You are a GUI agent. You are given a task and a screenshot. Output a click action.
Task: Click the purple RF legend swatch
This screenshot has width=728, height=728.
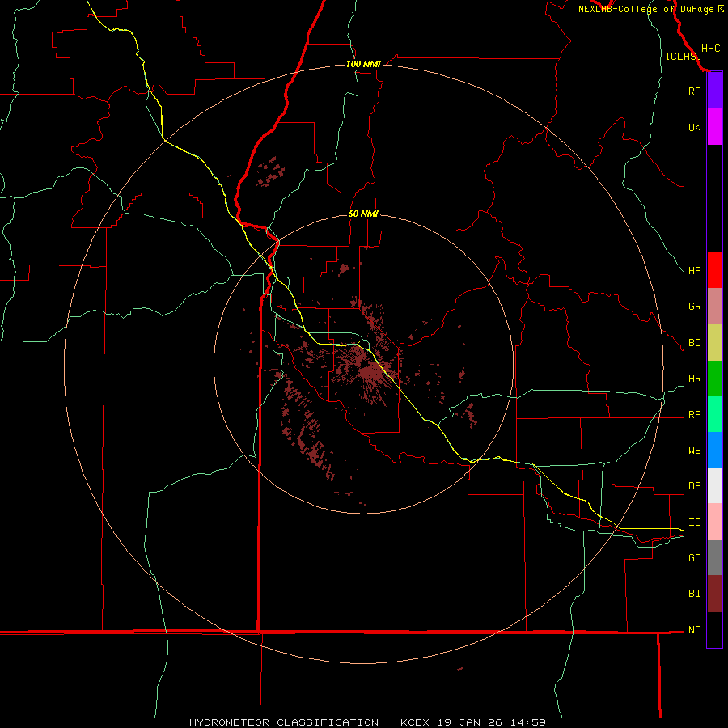tap(714, 91)
